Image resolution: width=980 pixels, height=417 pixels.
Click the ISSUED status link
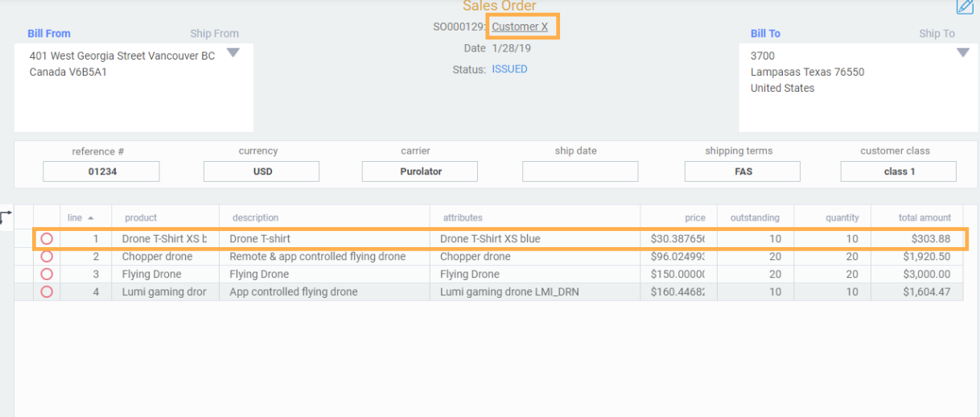click(510, 69)
